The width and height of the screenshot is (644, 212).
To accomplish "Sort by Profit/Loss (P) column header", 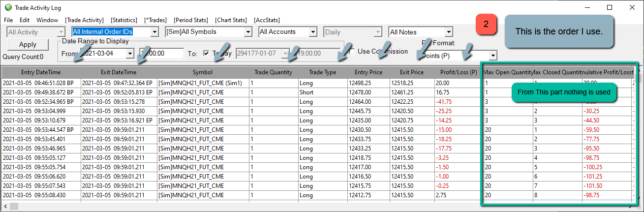I will coord(458,72).
